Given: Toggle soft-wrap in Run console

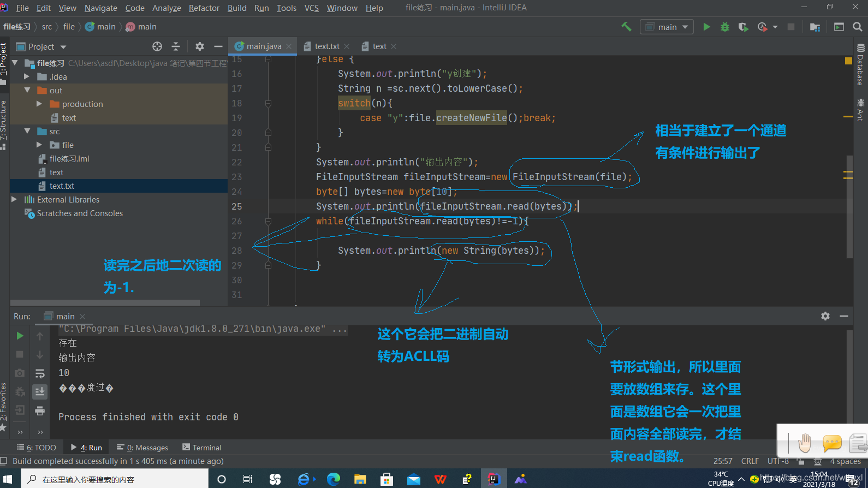Looking at the screenshot, I should click(40, 373).
